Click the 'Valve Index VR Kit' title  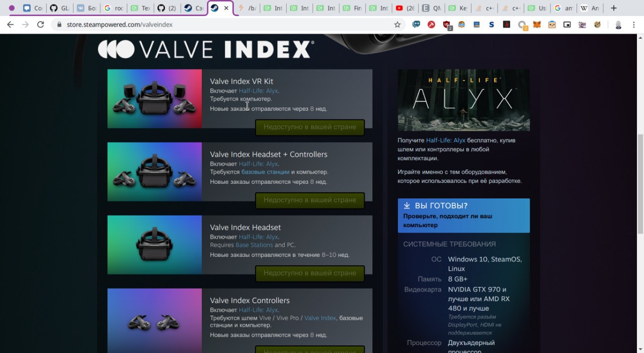(242, 82)
